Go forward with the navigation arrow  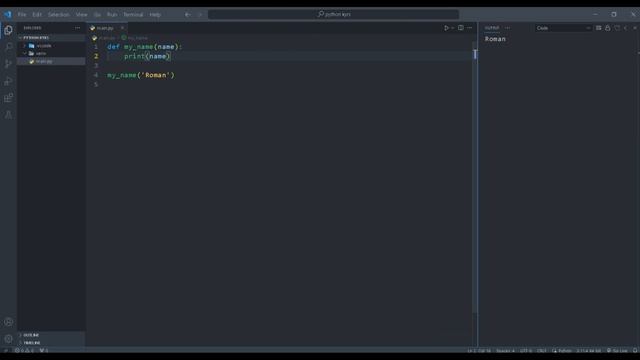click(x=200, y=14)
